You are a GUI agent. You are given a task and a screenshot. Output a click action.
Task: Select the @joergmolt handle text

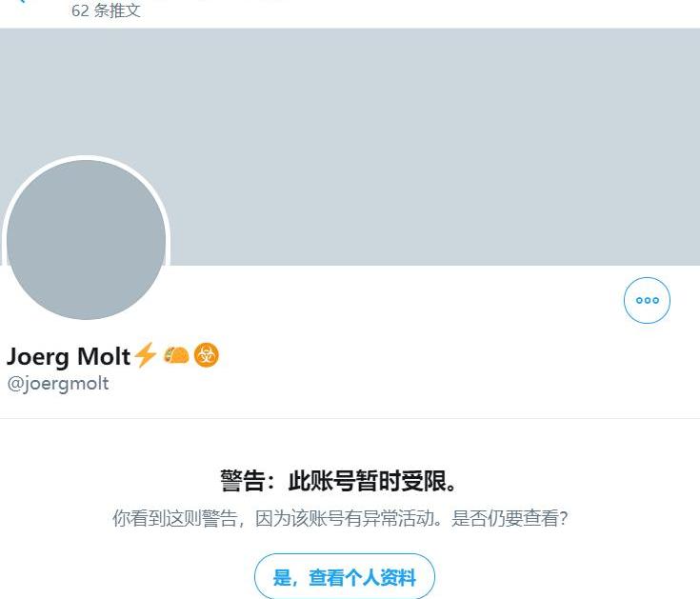(x=58, y=384)
